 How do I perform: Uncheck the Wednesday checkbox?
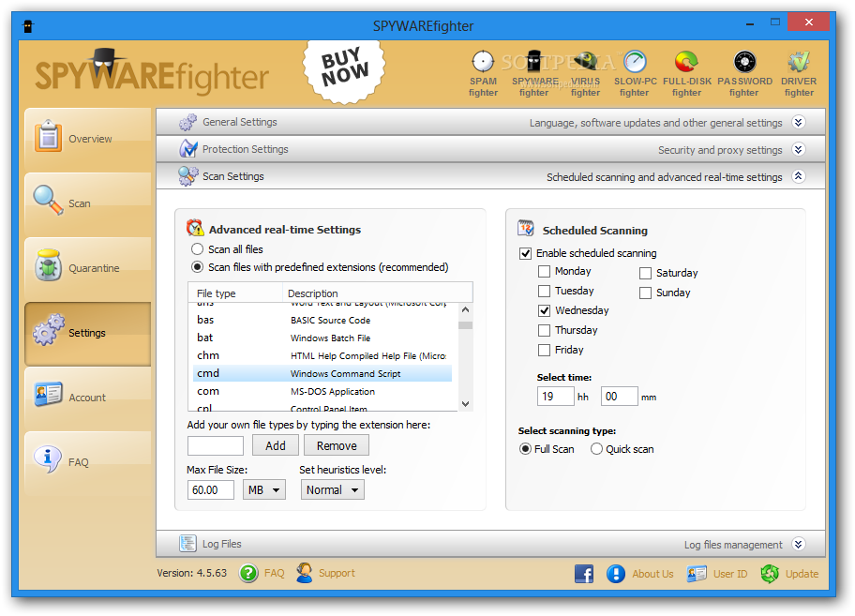[544, 310]
